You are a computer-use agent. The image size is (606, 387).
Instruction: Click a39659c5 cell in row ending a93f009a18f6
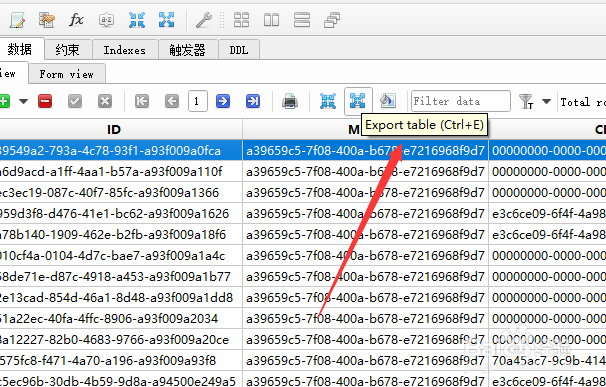(x=365, y=234)
